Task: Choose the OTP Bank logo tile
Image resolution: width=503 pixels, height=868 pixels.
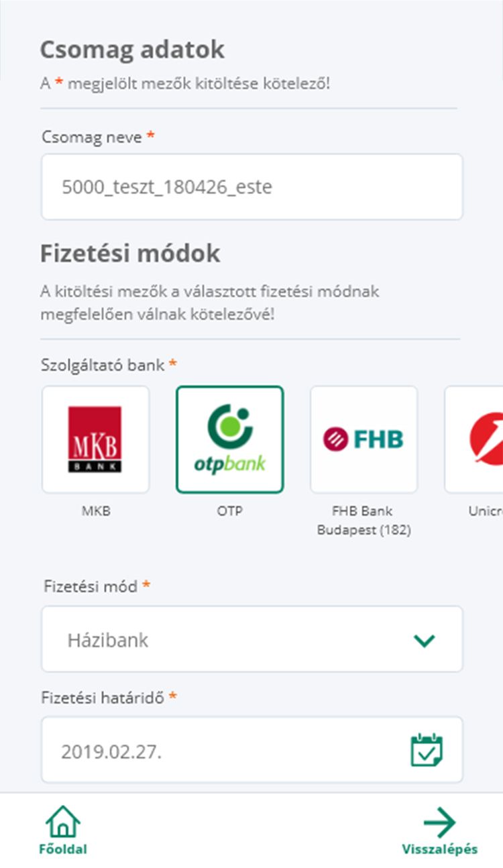Action: pyautogui.click(x=230, y=439)
